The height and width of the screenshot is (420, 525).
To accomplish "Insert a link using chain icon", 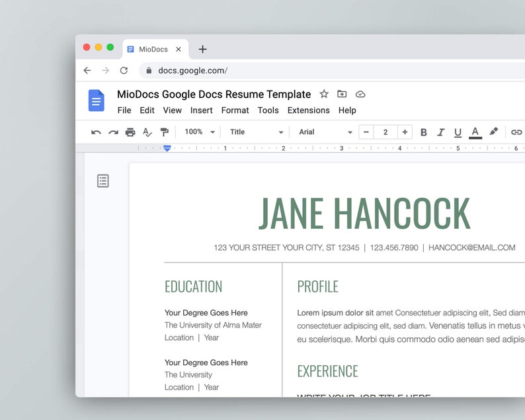I will tap(516, 132).
